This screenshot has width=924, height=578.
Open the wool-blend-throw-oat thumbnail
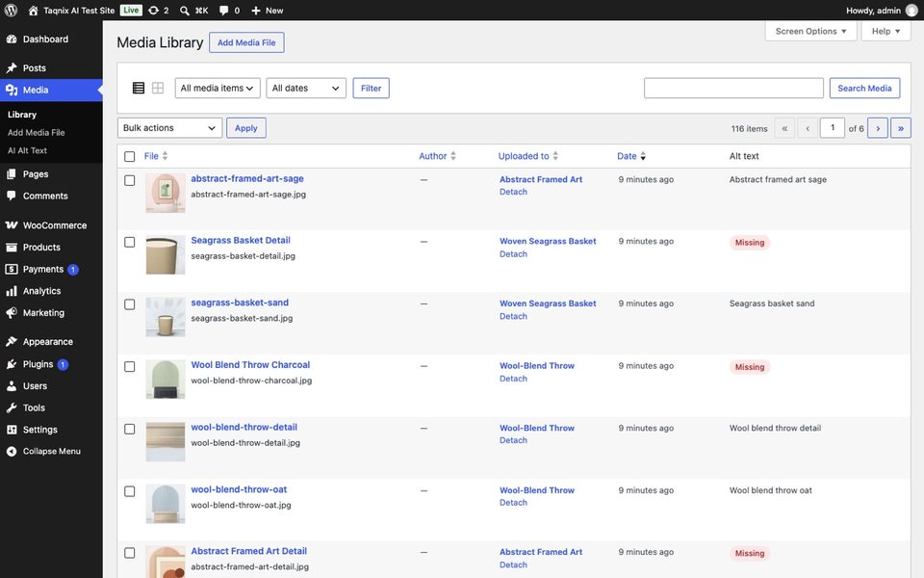coord(166,504)
